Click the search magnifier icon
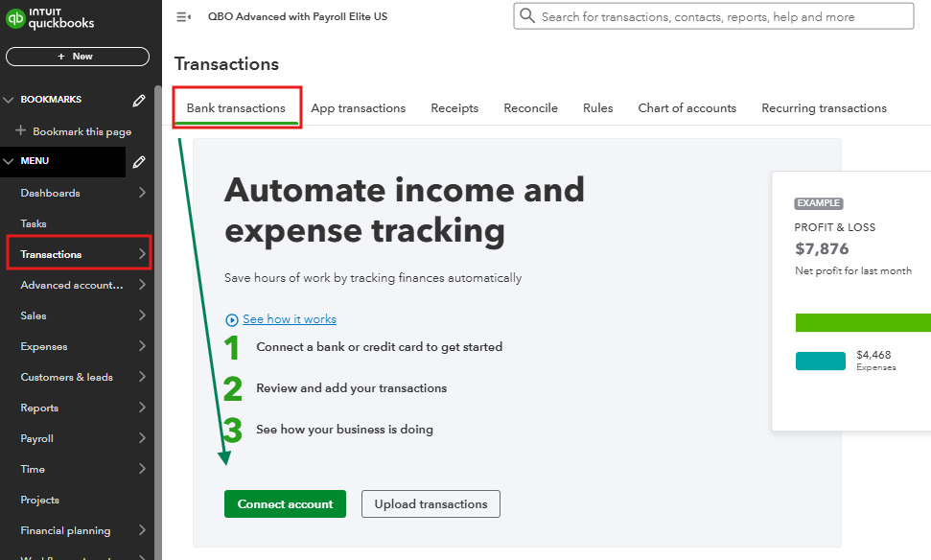The height and width of the screenshot is (560, 931). click(x=527, y=16)
